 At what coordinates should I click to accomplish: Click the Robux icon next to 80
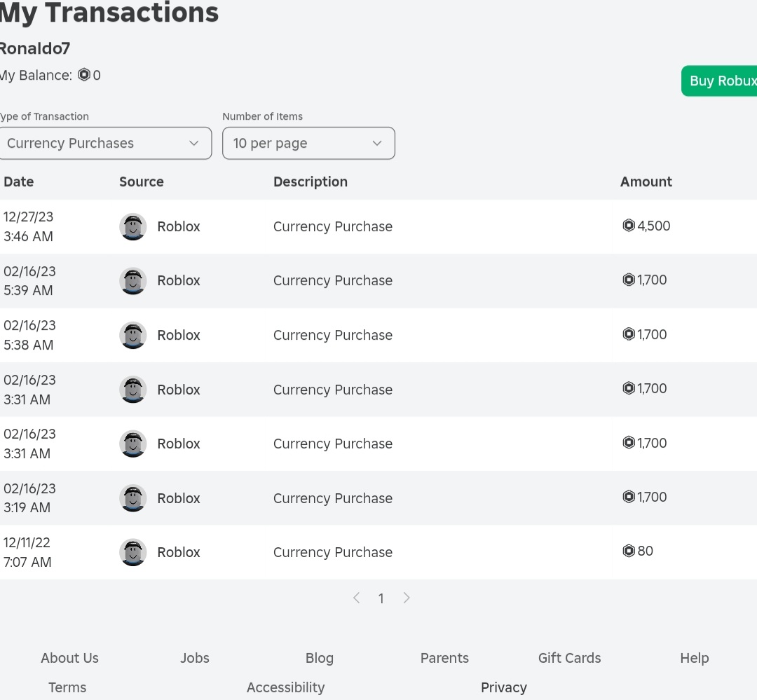pos(629,551)
